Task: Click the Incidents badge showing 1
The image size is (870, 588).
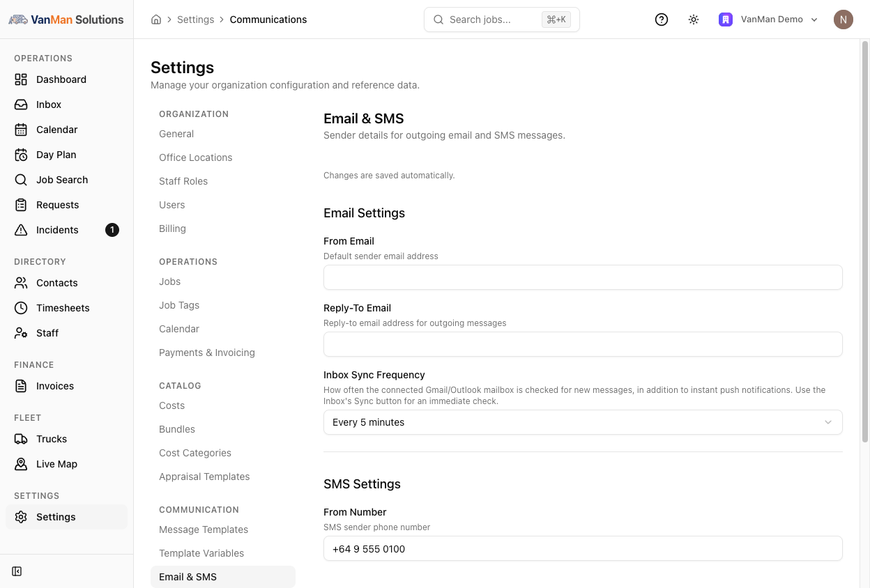Action: (x=112, y=230)
